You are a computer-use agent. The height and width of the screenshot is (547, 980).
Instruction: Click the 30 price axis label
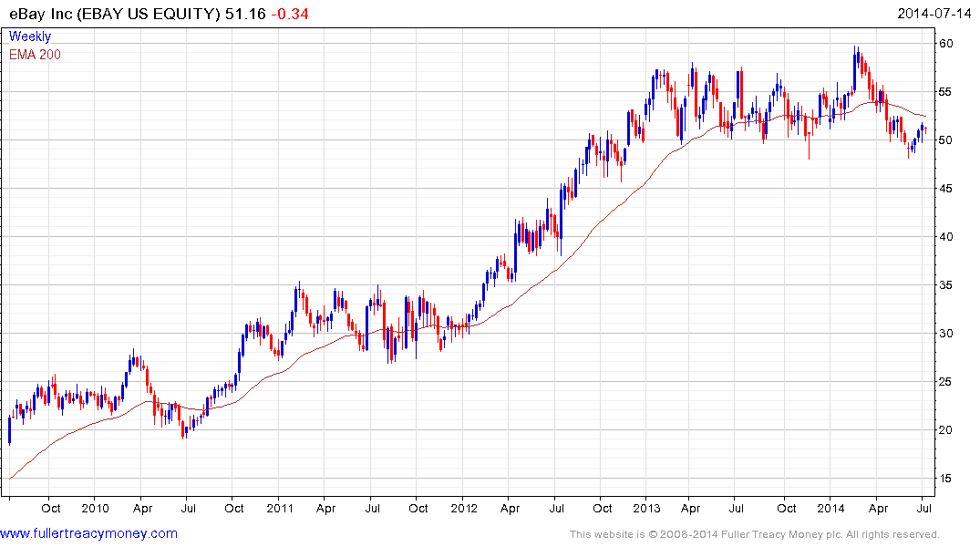tap(945, 333)
